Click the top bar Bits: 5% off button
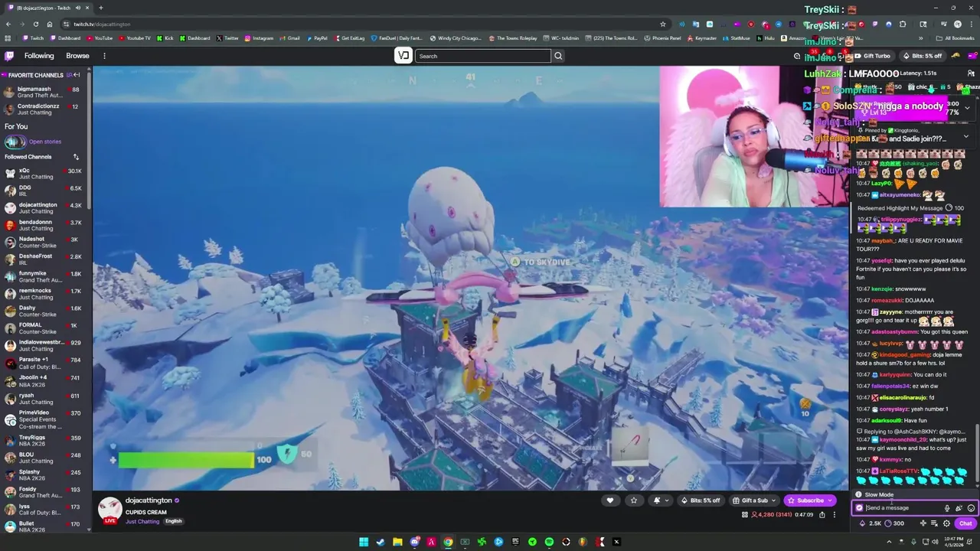The height and width of the screenshot is (551, 980). tap(922, 56)
